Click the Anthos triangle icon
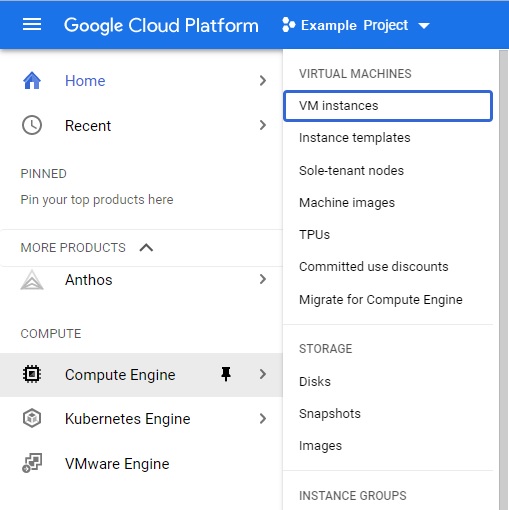The width and height of the screenshot is (509, 510). pos(32,280)
